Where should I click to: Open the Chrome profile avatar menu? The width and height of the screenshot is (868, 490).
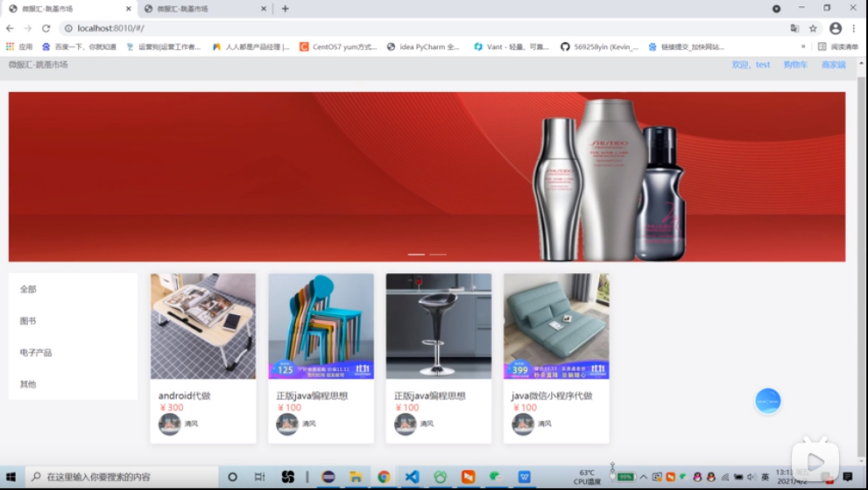point(836,28)
